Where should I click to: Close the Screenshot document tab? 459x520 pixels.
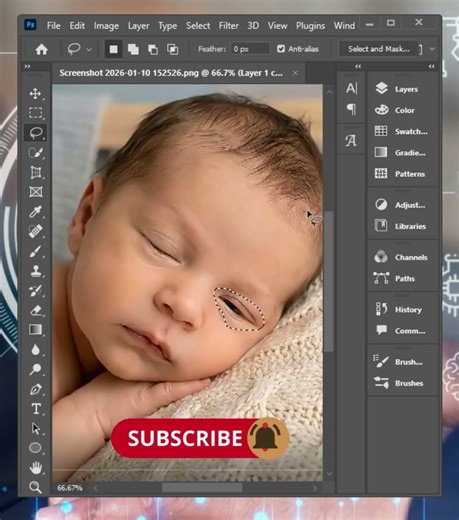coord(295,73)
